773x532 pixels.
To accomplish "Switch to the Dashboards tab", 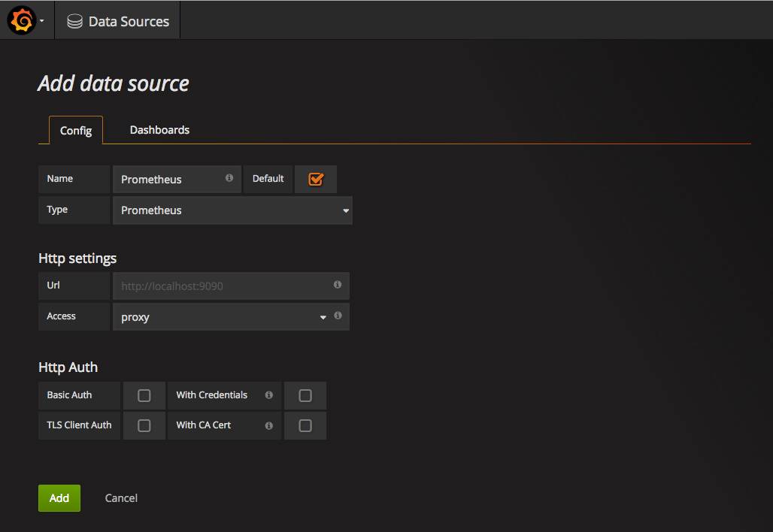I will [x=159, y=130].
